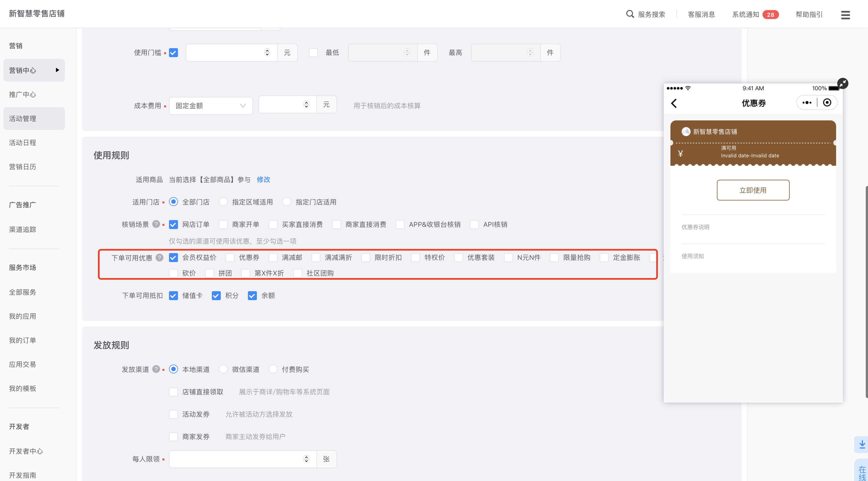Check 商家发券 checkbox

point(173,436)
